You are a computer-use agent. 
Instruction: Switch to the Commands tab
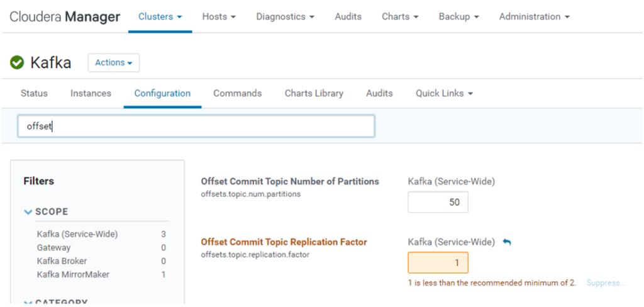pos(237,93)
